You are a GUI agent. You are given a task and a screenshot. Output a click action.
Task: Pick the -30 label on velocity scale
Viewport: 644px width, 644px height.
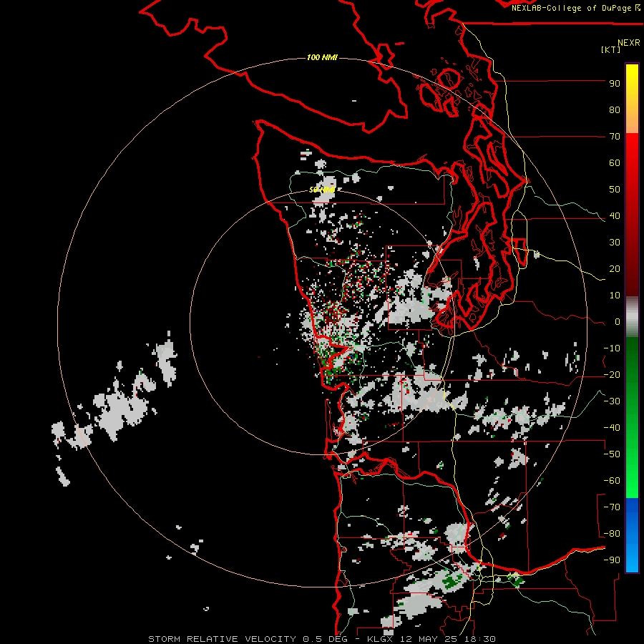(612, 401)
